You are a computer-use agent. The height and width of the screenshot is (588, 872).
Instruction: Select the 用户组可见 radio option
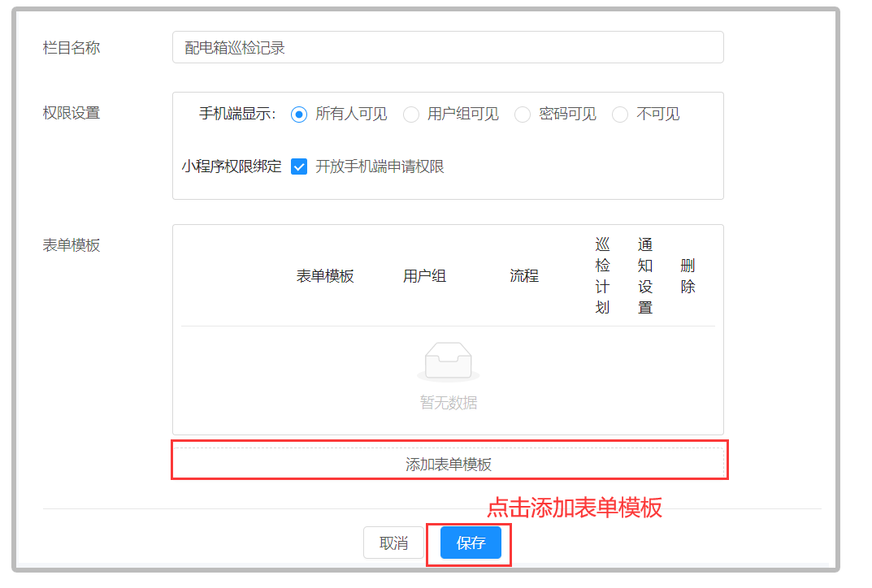411,115
